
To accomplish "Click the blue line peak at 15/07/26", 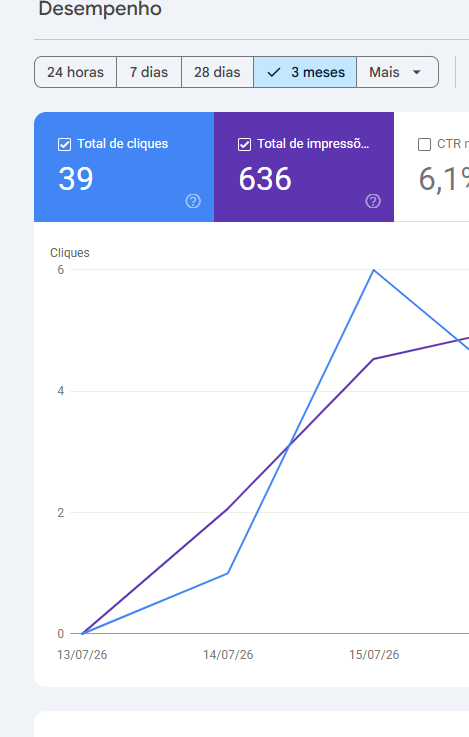I will click(x=374, y=270).
